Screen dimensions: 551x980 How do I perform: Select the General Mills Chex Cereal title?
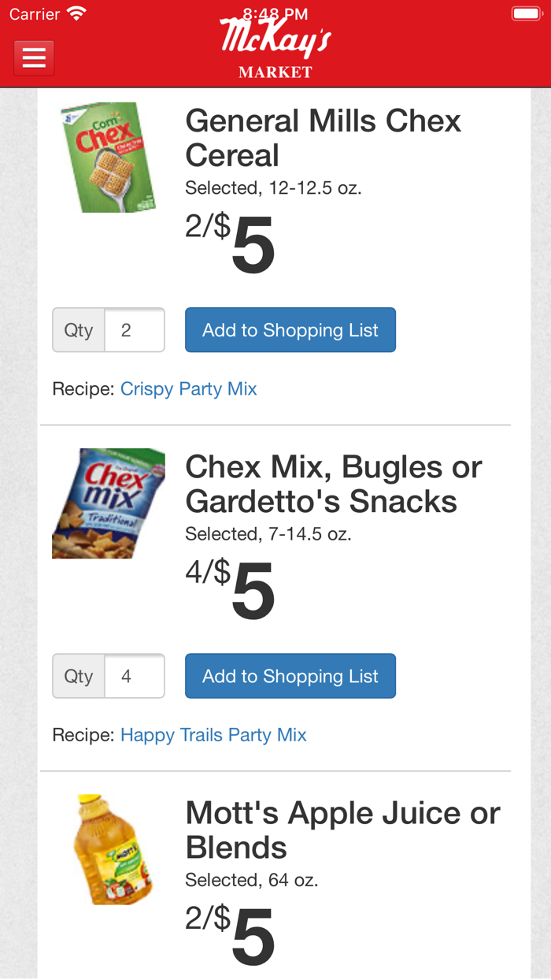[323, 138]
